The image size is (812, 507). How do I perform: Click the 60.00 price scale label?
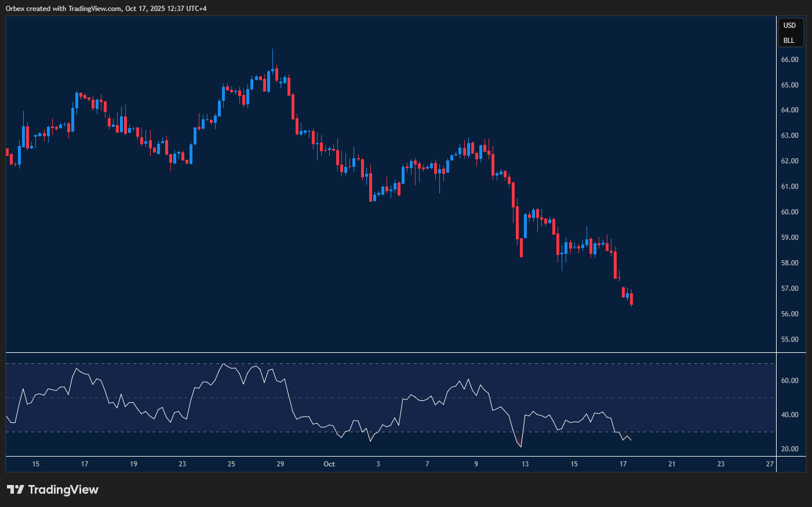tap(789, 212)
